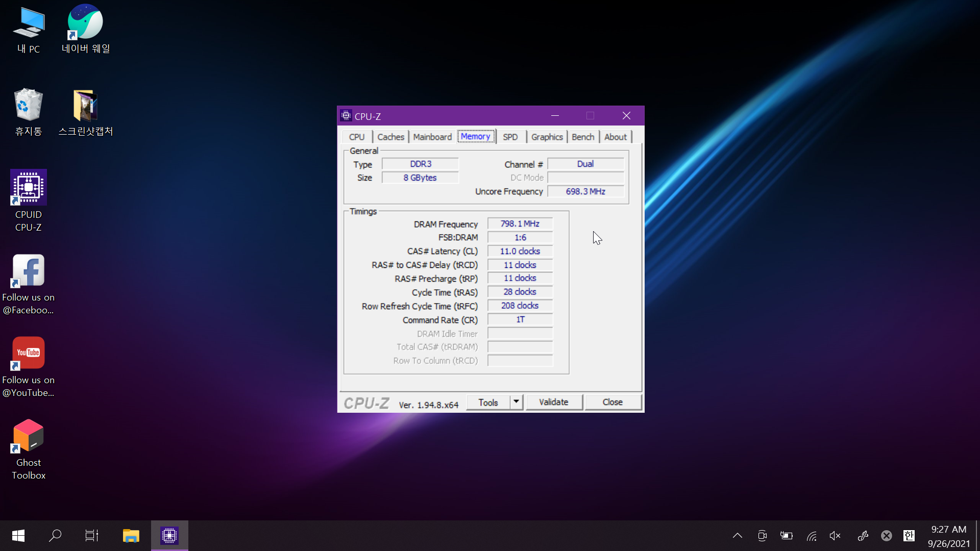
Task: Click the 1:6 FSB:DRAM ratio value
Action: (x=520, y=237)
